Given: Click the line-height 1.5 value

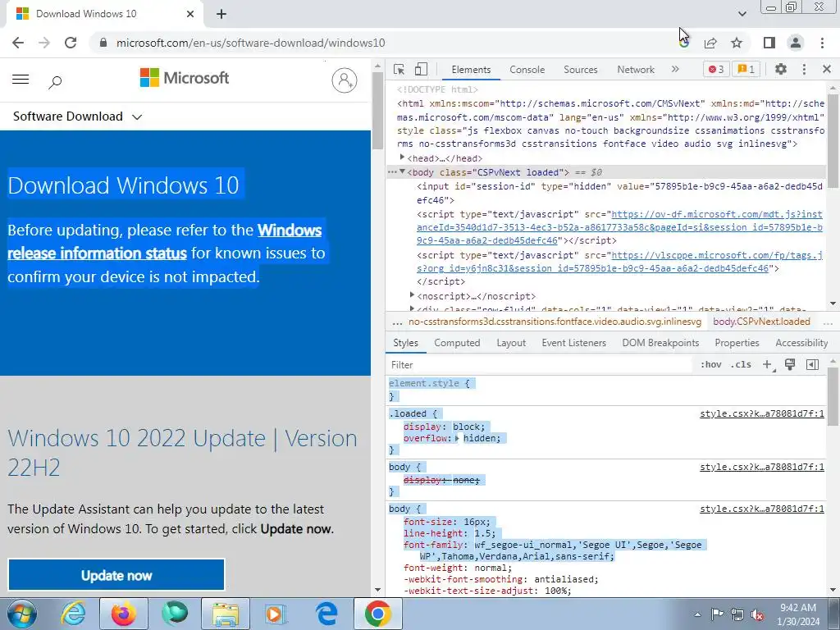Looking at the screenshot, I should (485, 533).
